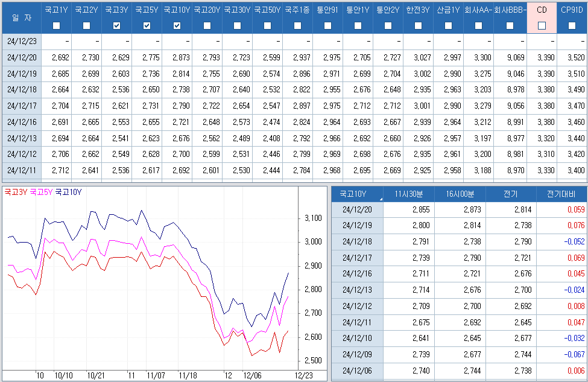This screenshot has width=588, height=382.
Task: Disable the 국고10Y series checkbox
Action: tap(177, 25)
